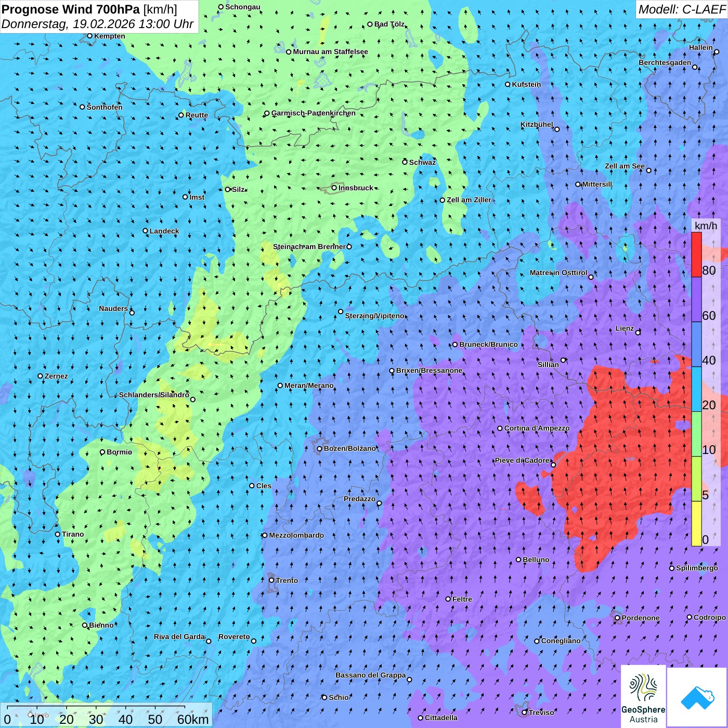Click the Nauders city label
The width and height of the screenshot is (728, 728).
tap(113, 308)
